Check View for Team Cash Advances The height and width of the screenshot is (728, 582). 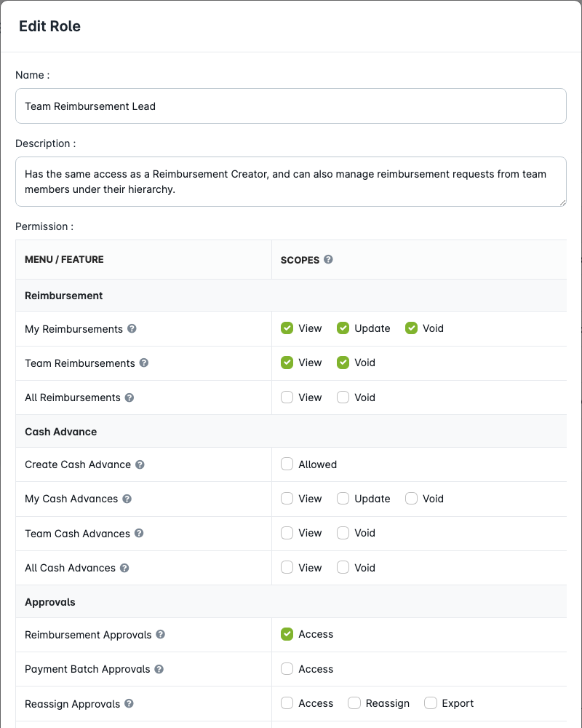[x=287, y=533]
